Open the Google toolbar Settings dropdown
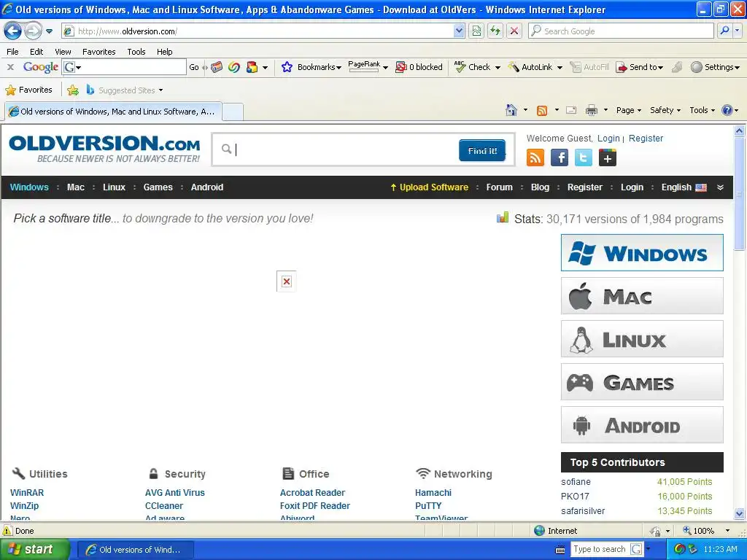Image resolution: width=747 pixels, height=560 pixels. click(737, 68)
